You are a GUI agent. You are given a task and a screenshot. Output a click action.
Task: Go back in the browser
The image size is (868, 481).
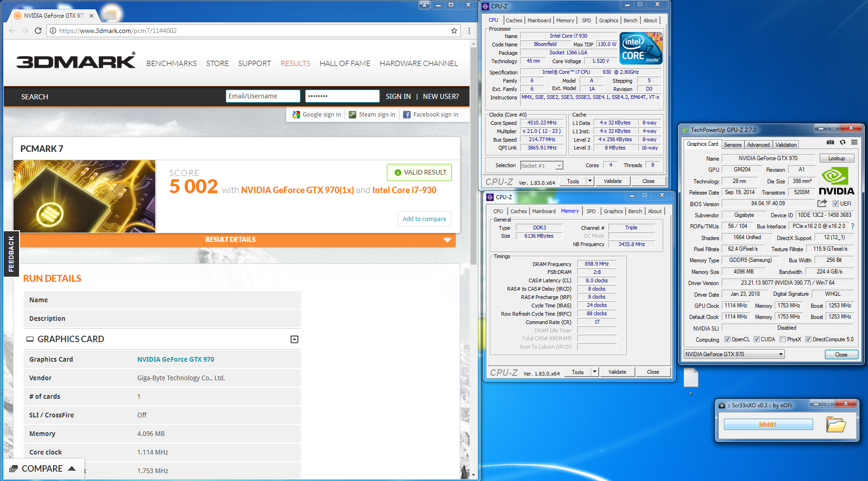(12, 31)
